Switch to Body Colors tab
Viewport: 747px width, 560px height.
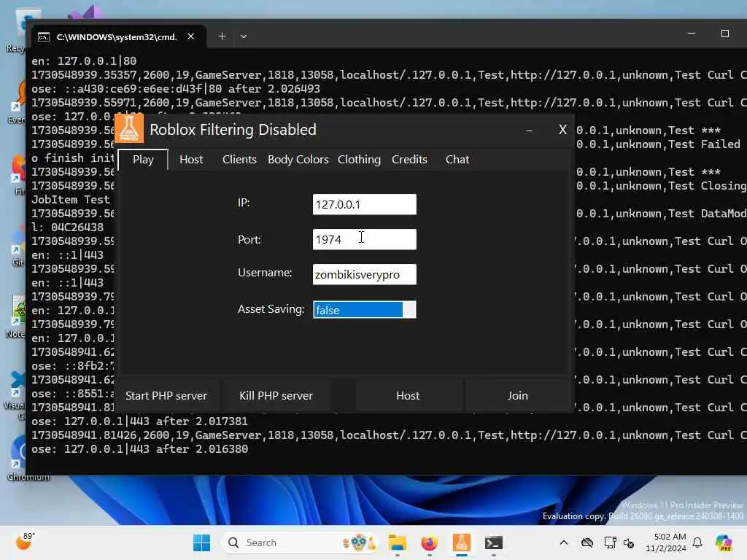click(x=298, y=160)
